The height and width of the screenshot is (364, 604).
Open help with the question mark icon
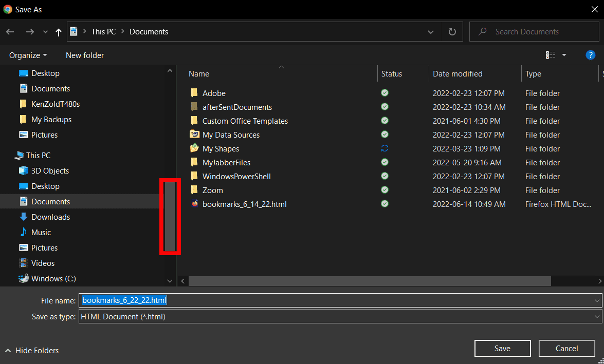(x=590, y=55)
